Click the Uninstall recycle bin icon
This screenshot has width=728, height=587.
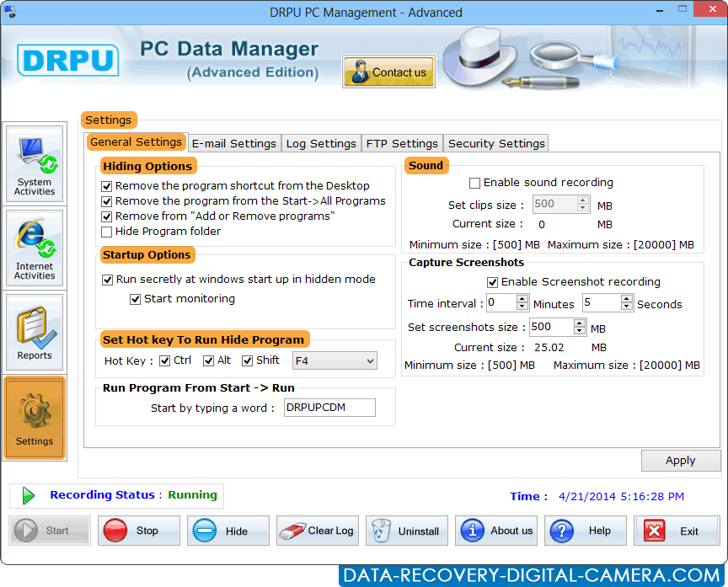381,531
